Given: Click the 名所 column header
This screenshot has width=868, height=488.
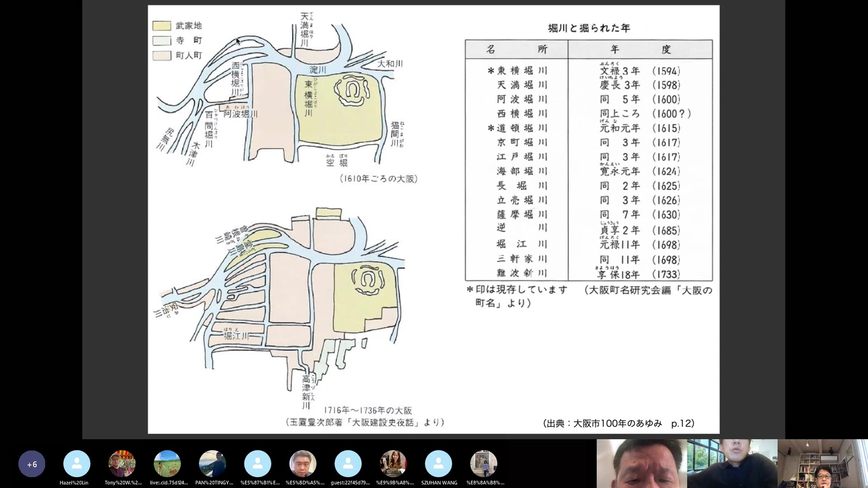Looking at the screenshot, I should tap(517, 49).
